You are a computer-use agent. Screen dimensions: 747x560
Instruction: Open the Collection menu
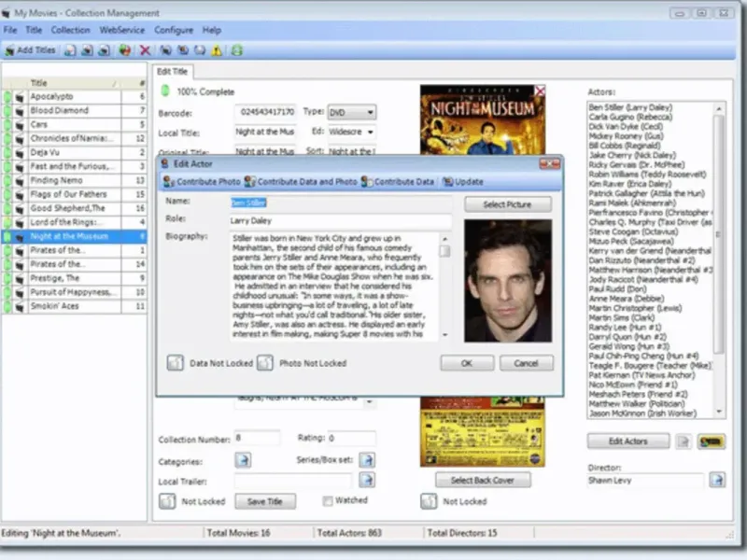(x=71, y=30)
